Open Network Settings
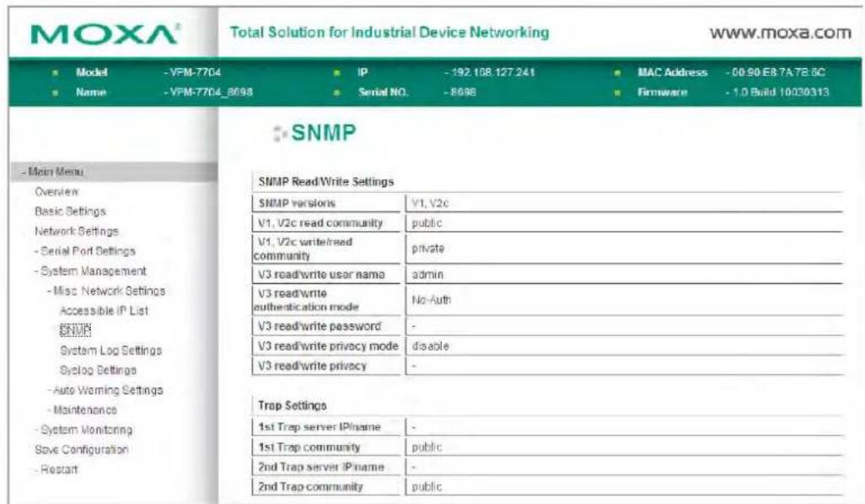This screenshot has height=504, width=865. point(76,231)
